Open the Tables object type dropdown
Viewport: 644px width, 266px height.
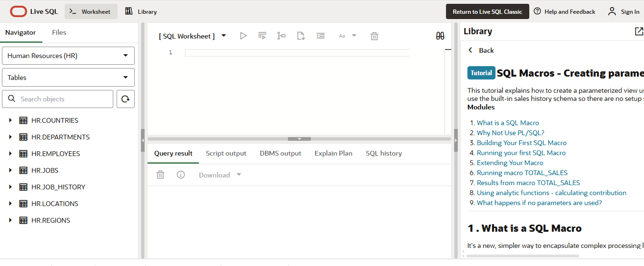pos(69,77)
